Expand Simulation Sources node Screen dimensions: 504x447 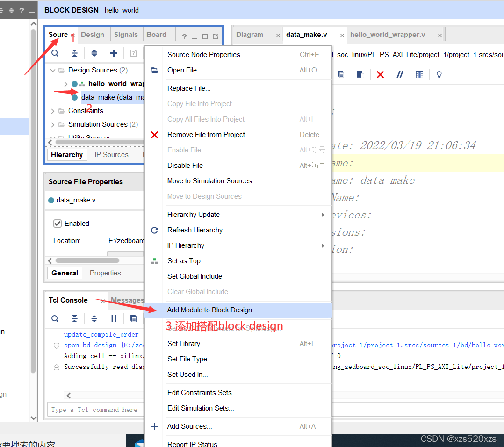click(53, 124)
